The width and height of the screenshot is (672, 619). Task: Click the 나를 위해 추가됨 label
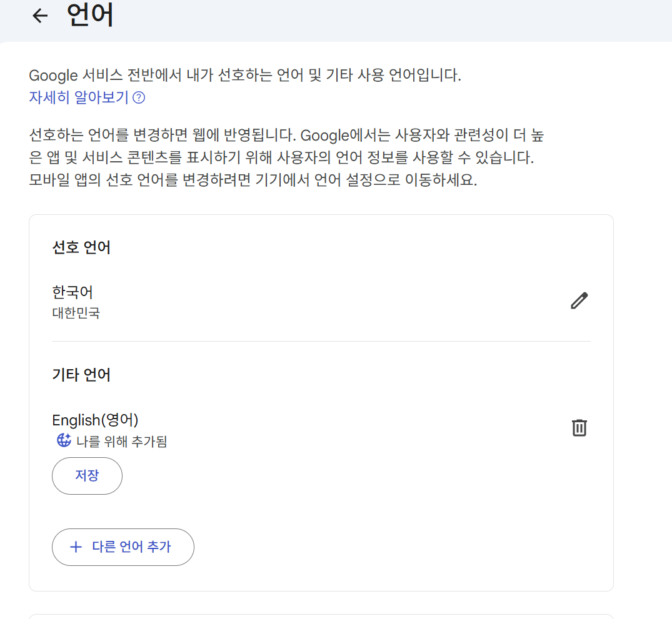[121, 442]
